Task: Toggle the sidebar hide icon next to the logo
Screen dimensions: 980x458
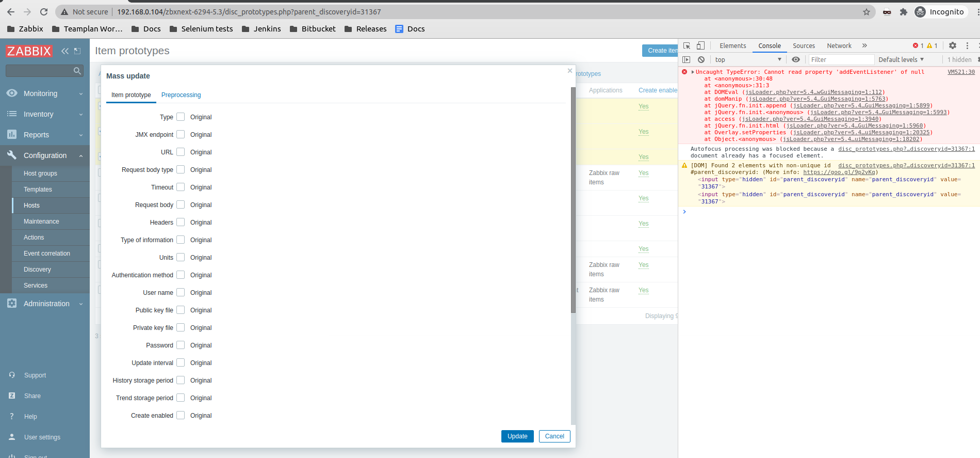Action: click(x=77, y=51)
